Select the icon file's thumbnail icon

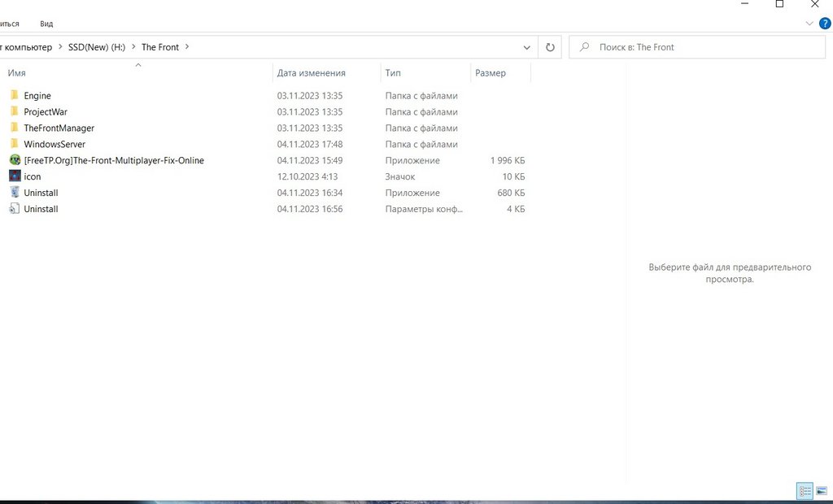click(x=15, y=176)
